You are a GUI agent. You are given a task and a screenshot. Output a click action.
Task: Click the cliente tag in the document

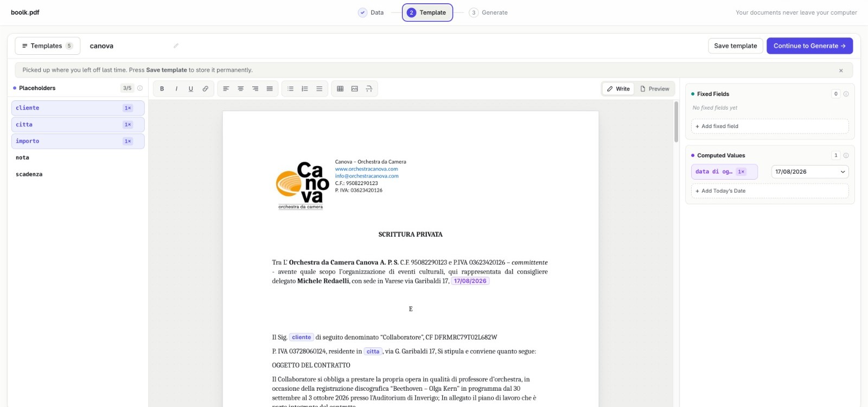point(302,338)
